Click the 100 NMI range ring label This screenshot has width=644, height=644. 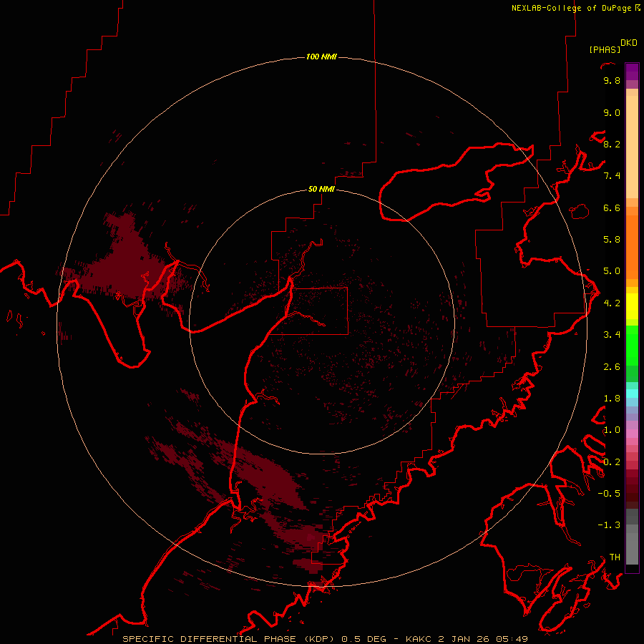coord(321,57)
